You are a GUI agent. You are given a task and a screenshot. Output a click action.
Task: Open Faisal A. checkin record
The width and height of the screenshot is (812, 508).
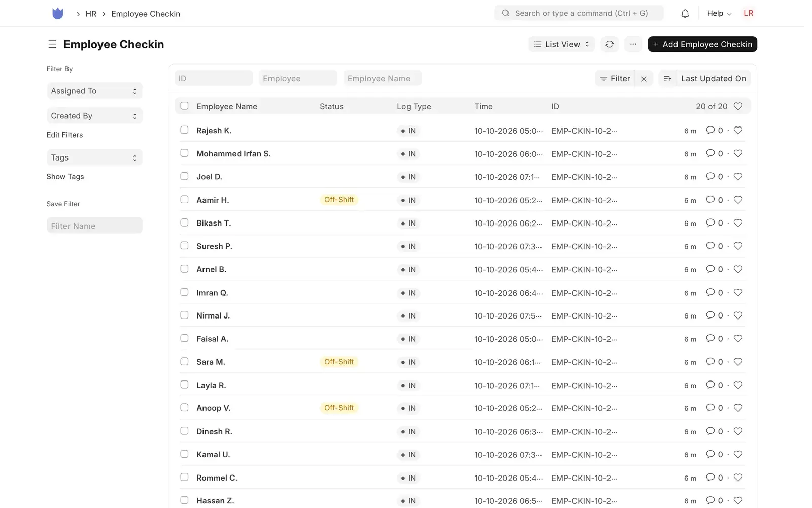(213, 339)
